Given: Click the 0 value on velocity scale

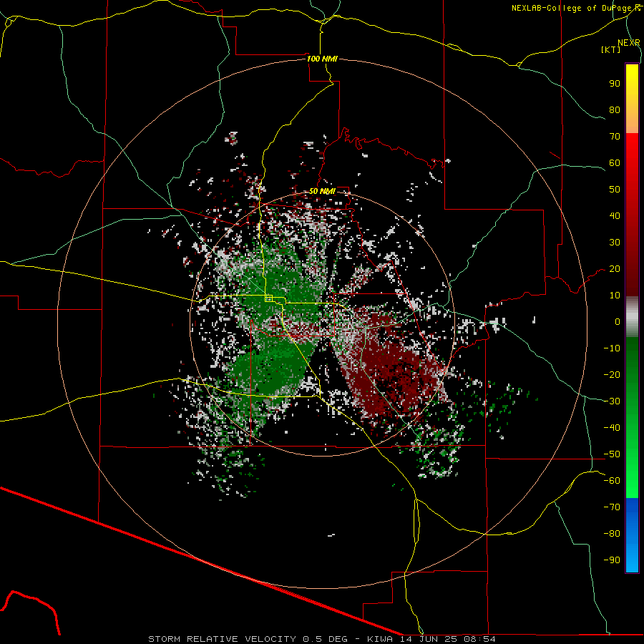Looking at the screenshot, I should [618, 322].
